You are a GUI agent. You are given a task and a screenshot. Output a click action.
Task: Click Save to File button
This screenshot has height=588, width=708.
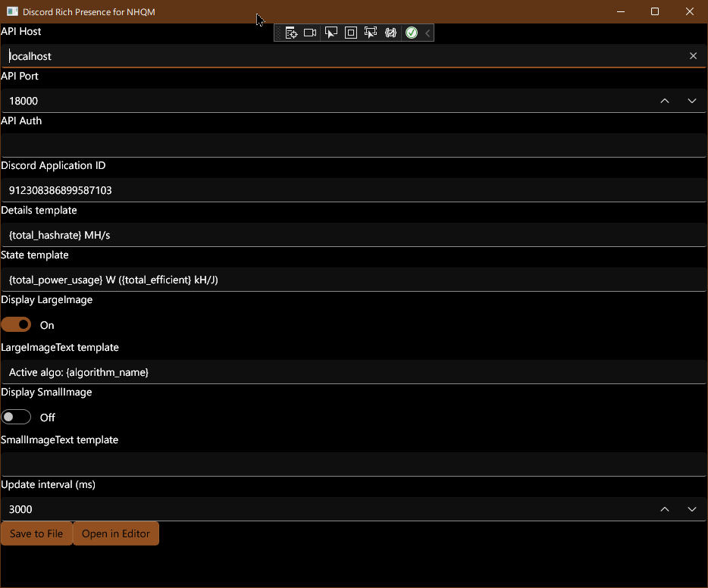tap(36, 533)
